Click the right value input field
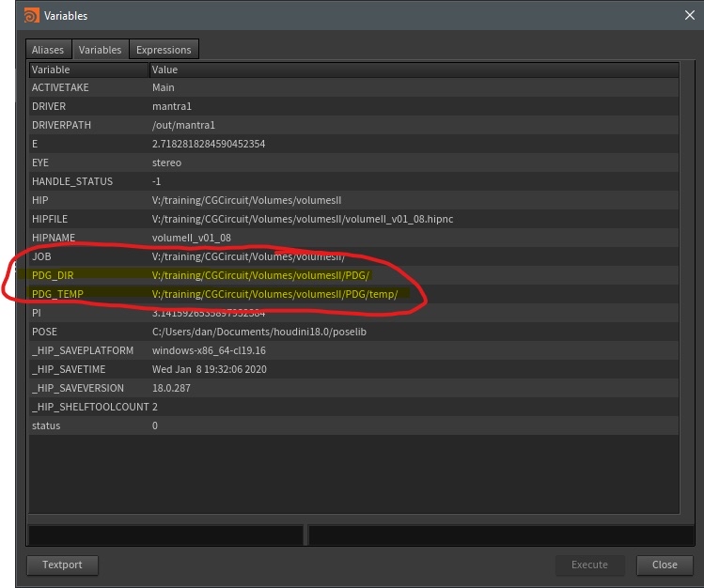Image resolution: width=704 pixels, height=588 pixels. coord(501,535)
